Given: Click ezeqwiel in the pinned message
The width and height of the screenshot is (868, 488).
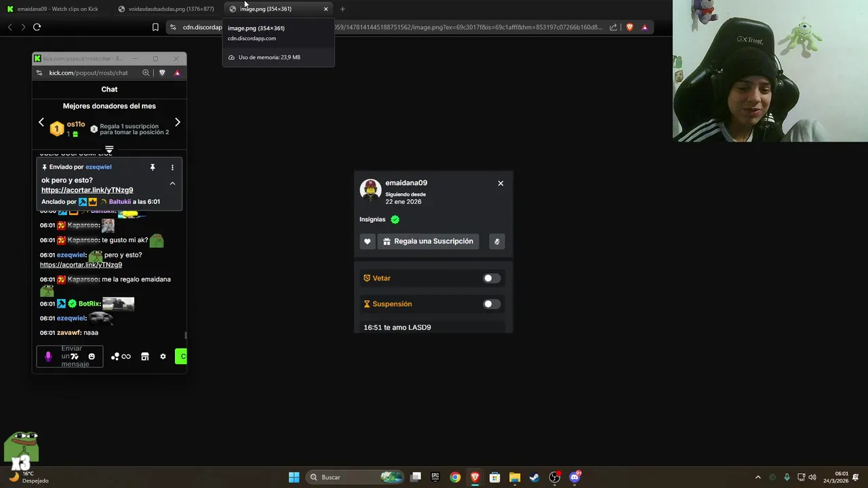Looking at the screenshot, I should point(98,167).
